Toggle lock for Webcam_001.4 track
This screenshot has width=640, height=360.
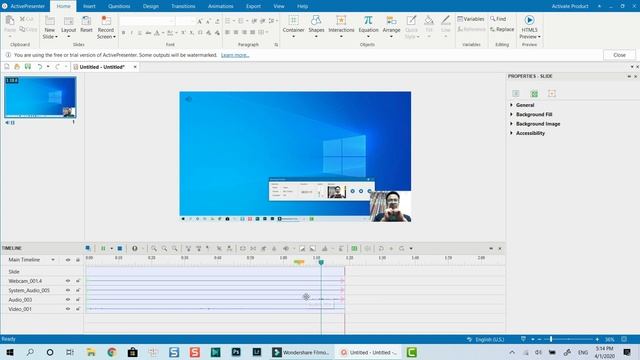[x=78, y=281]
